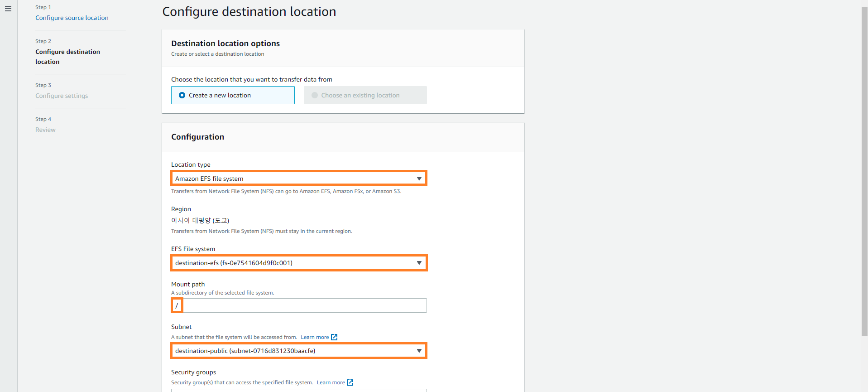Click the Step 1 label
Viewport: 868px width, 392px height.
click(43, 7)
